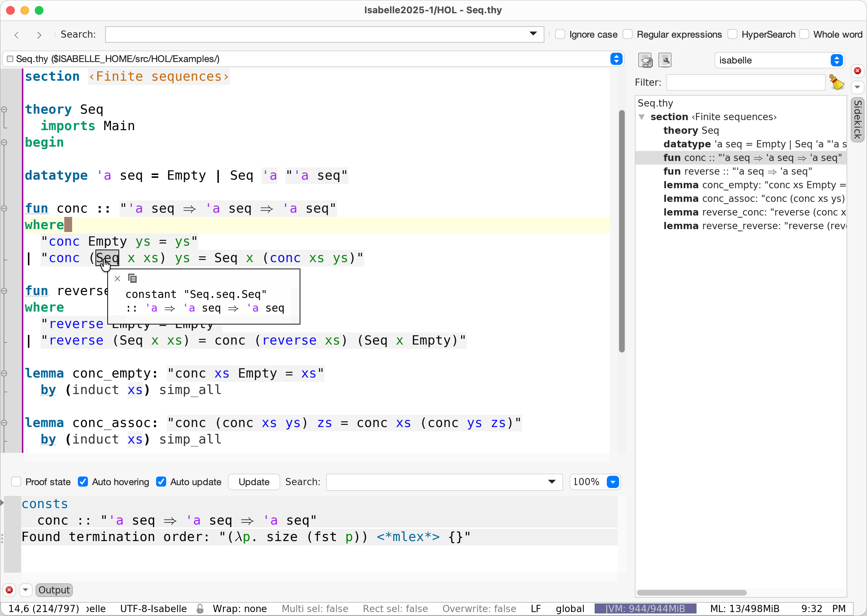The height and width of the screenshot is (616, 867).
Task: Close the Sidekick dock with red X
Action: 857,71
